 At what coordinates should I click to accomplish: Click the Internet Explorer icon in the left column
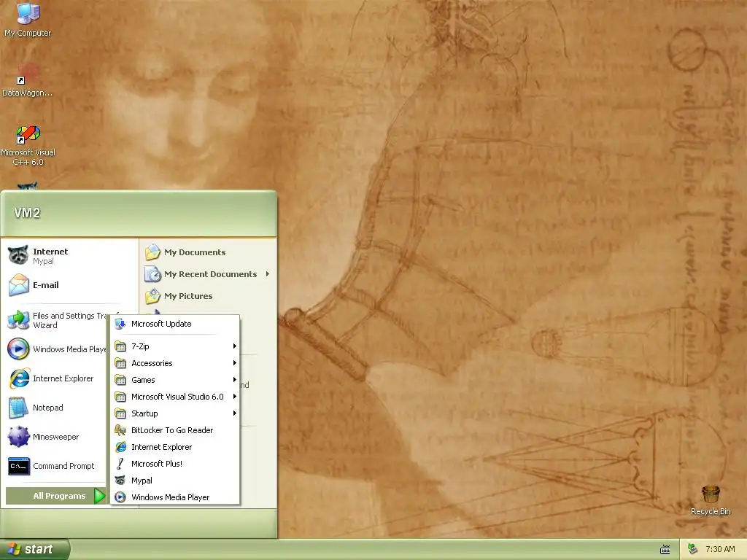[18, 378]
